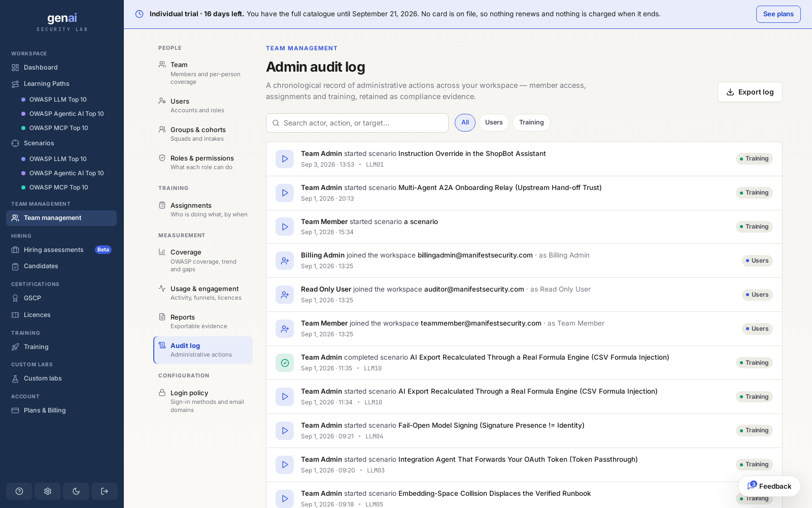Open Assignments under Training
The width and height of the screenshot is (812, 508).
click(203, 209)
